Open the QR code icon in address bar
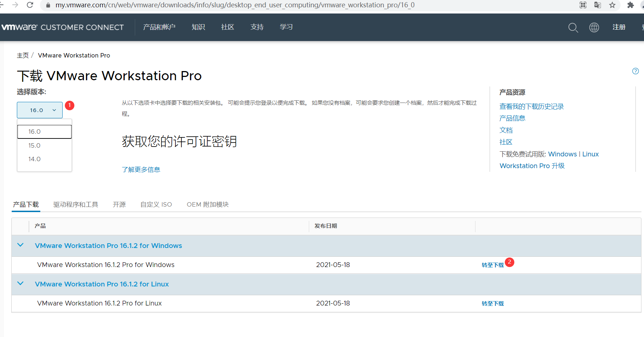The height and width of the screenshot is (337, 644). (583, 5)
